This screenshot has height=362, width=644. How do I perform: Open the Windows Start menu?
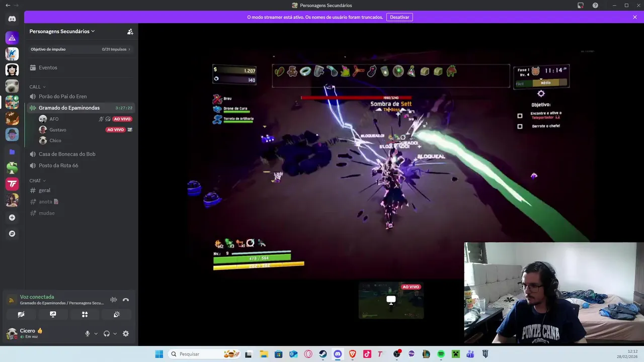tap(159, 354)
